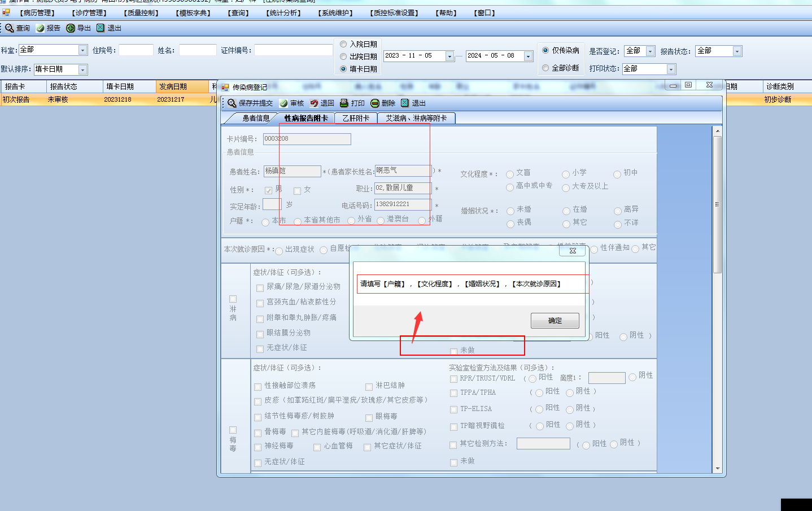The image size is (812, 511).
Task: Click the 打印 printer icon in the dialog toolbar
Action: [344, 103]
